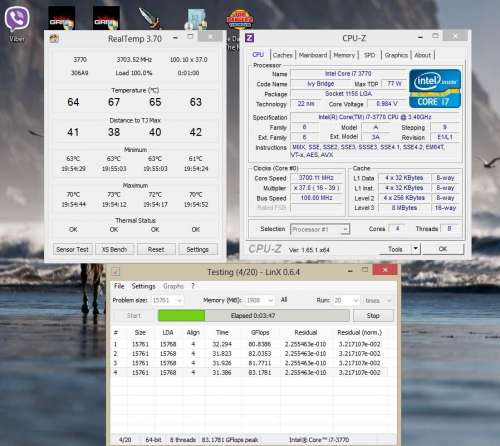Open the Viber desktop icon
This screenshot has width=500, height=446.
click(x=17, y=23)
